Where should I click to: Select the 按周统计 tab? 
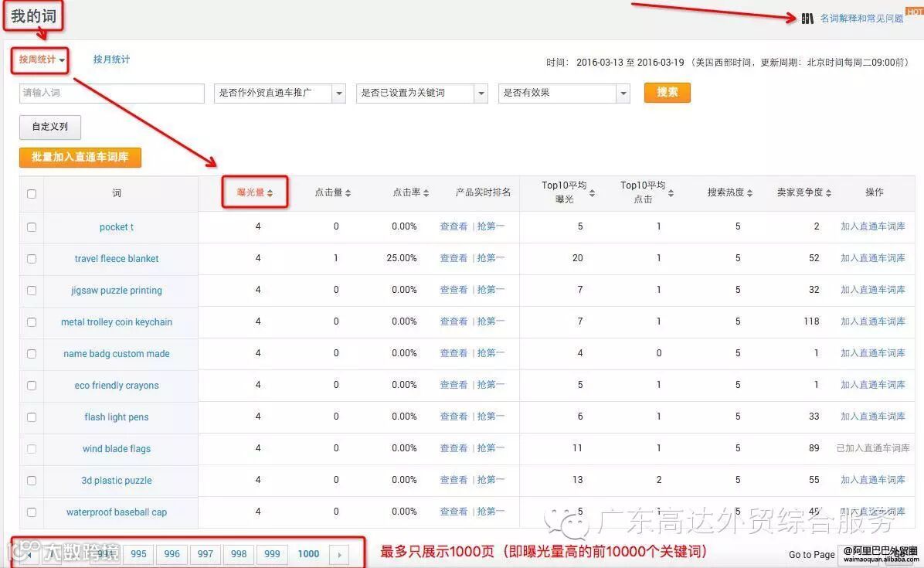37,59
